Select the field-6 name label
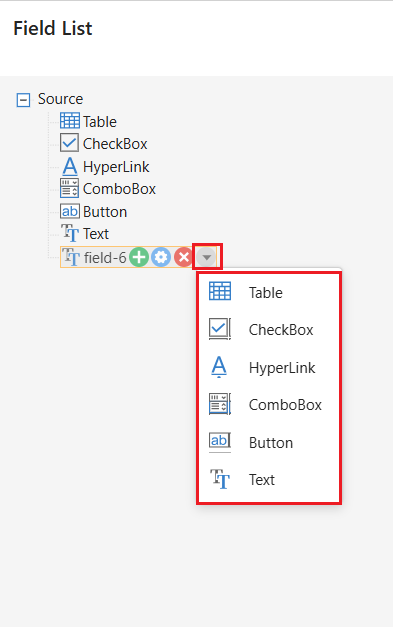The height and width of the screenshot is (627, 393). tap(105, 258)
